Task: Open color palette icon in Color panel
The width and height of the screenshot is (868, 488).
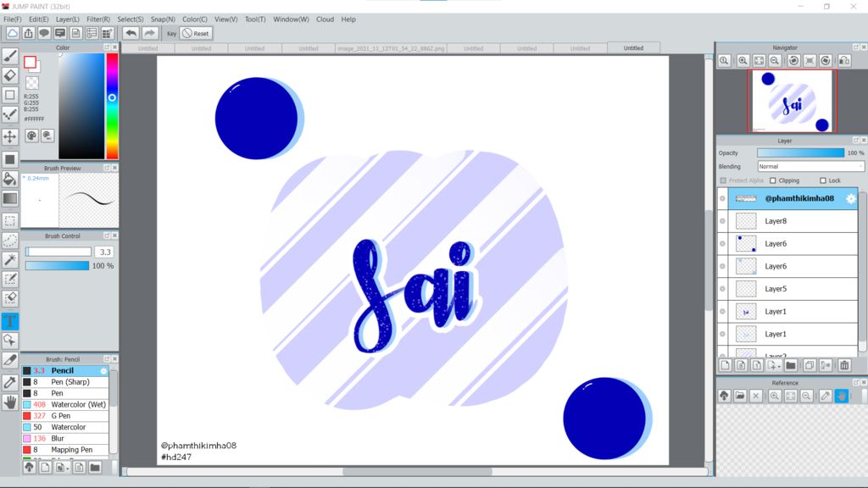Action: coord(31,136)
